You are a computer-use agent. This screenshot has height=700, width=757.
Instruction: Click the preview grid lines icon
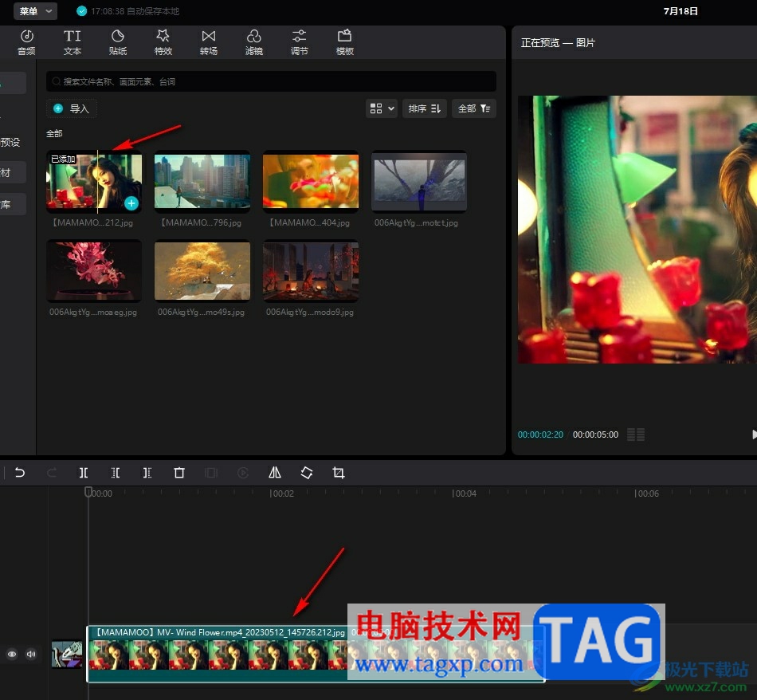coord(636,435)
